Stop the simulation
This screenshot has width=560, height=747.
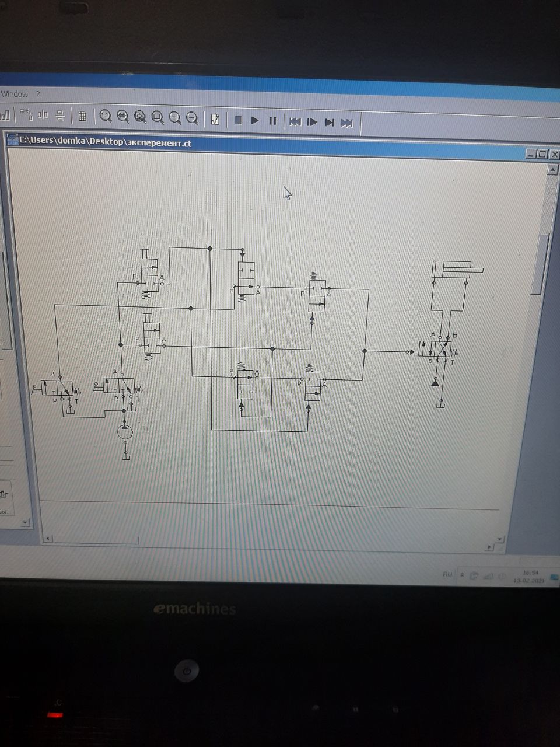point(238,120)
